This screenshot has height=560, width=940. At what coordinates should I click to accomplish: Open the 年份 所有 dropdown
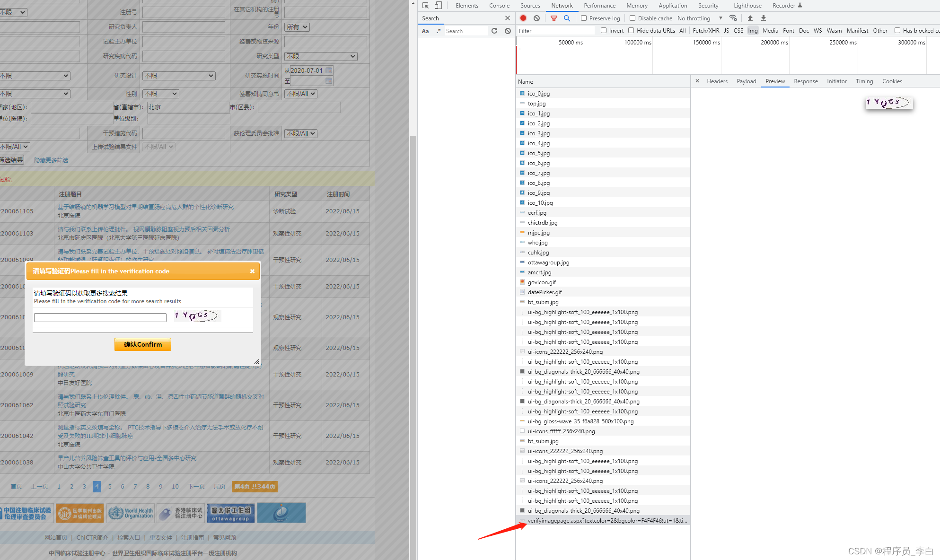[297, 27]
